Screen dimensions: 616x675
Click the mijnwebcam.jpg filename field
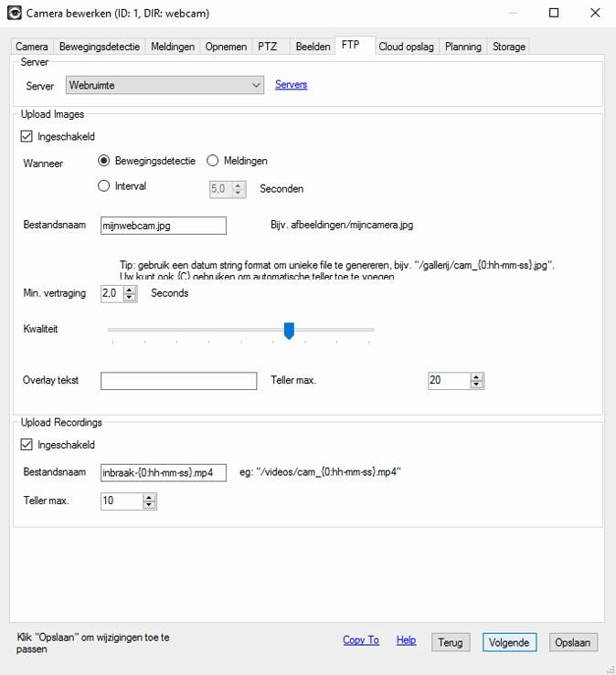click(x=163, y=226)
